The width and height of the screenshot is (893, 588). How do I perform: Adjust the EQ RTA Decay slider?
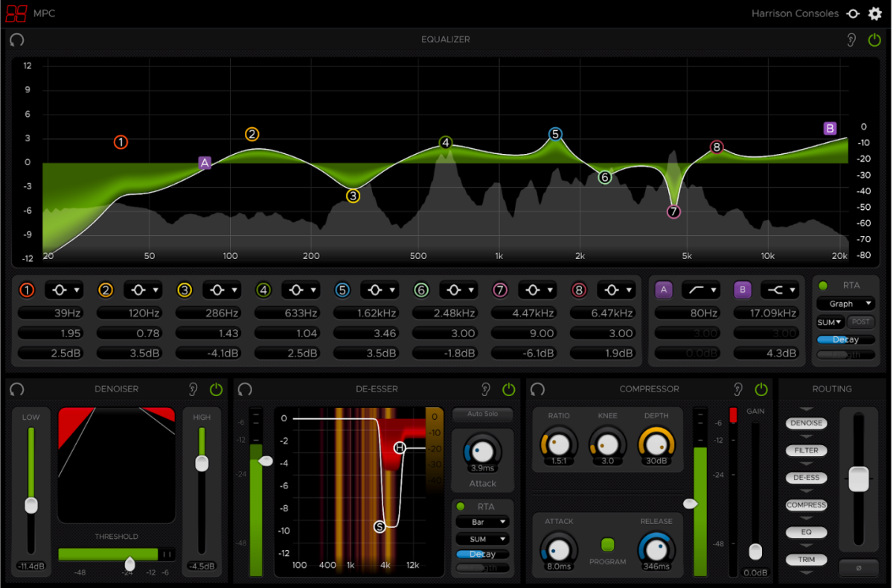[x=845, y=339]
